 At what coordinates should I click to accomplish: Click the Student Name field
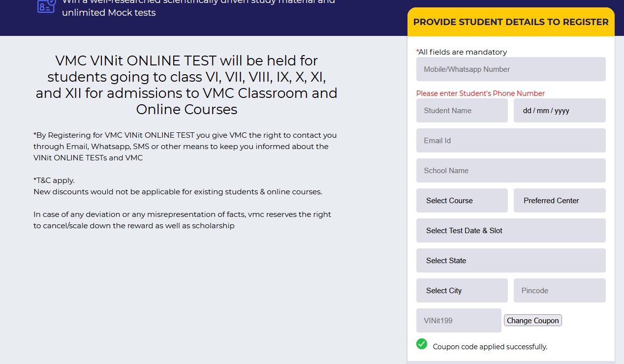point(462,111)
